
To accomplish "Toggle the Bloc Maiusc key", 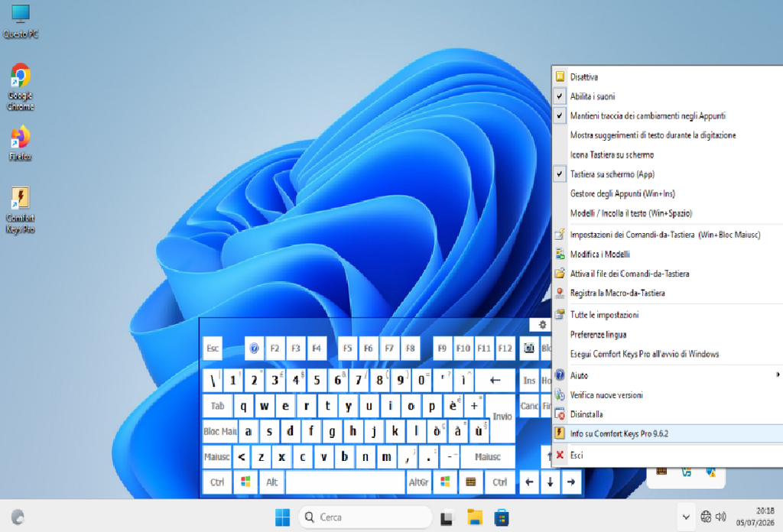I will 220,431.
